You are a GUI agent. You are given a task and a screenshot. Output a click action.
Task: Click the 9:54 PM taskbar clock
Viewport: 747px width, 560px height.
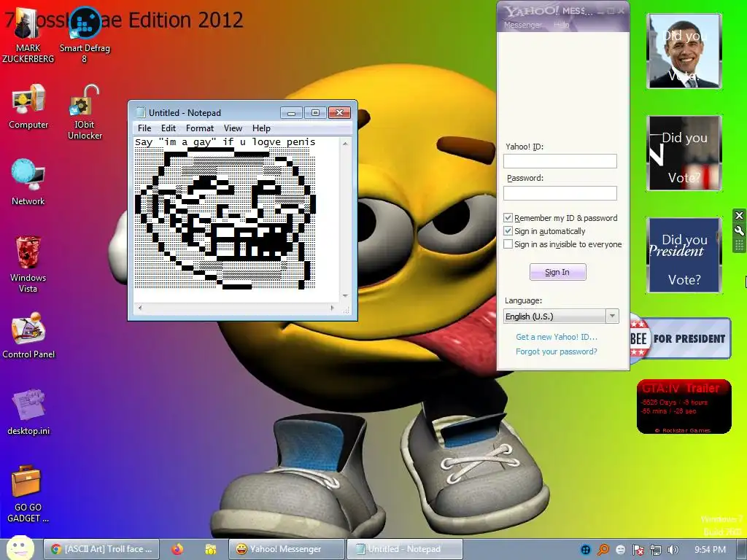point(710,550)
